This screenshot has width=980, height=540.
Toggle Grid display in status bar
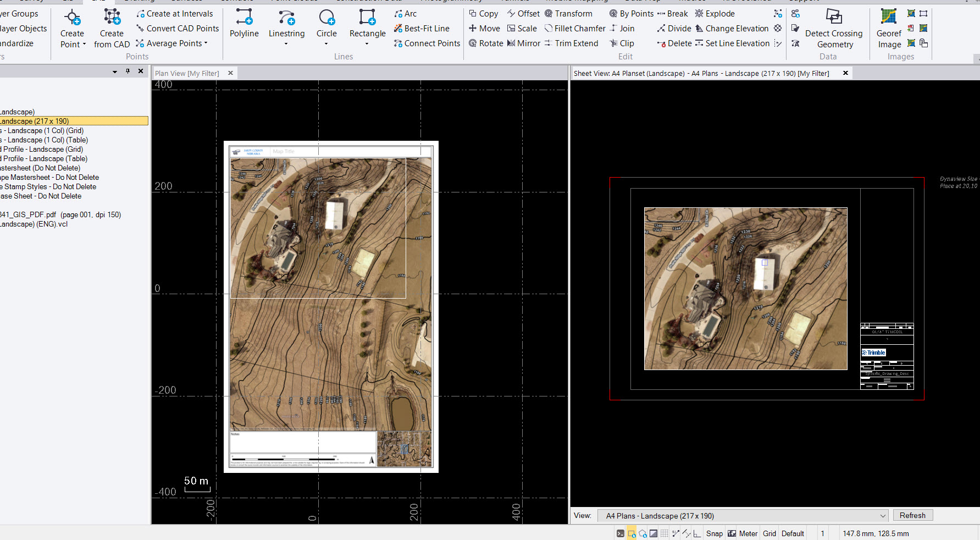pos(769,533)
